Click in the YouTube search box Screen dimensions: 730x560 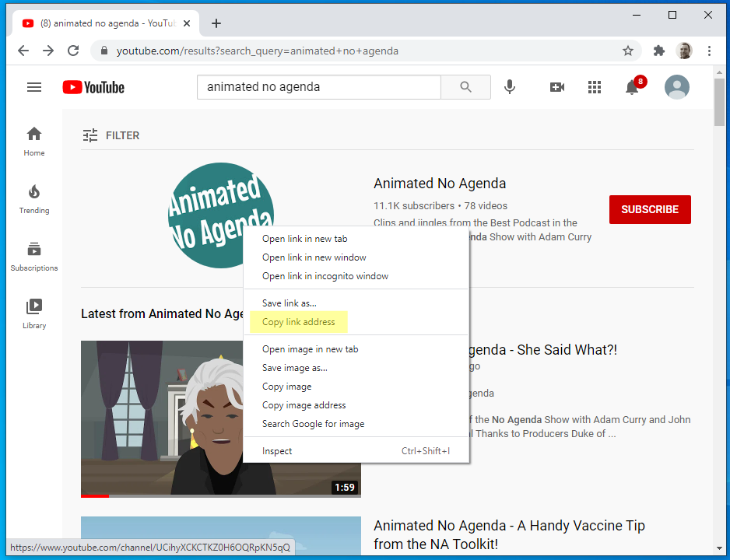pos(319,87)
